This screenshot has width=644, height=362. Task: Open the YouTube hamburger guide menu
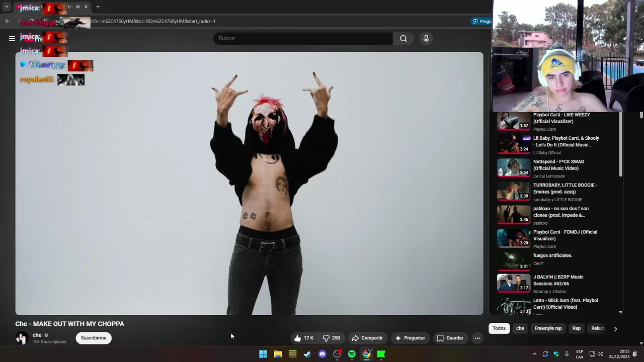point(12,39)
